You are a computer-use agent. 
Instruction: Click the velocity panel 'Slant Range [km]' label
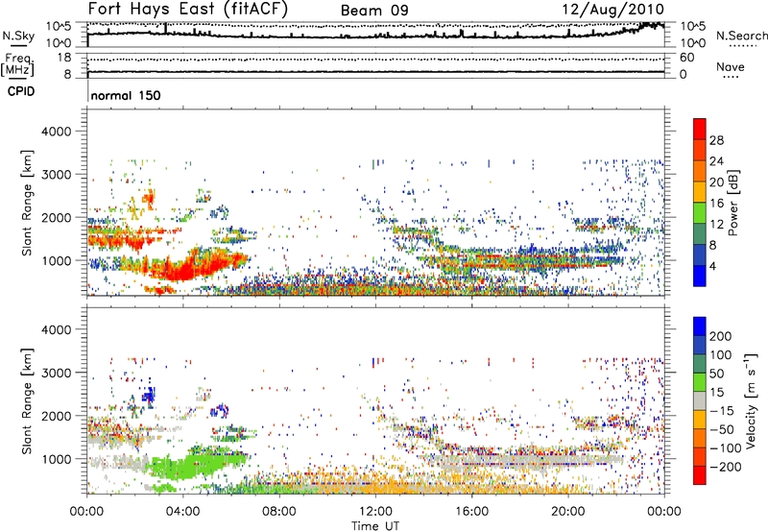point(27,401)
